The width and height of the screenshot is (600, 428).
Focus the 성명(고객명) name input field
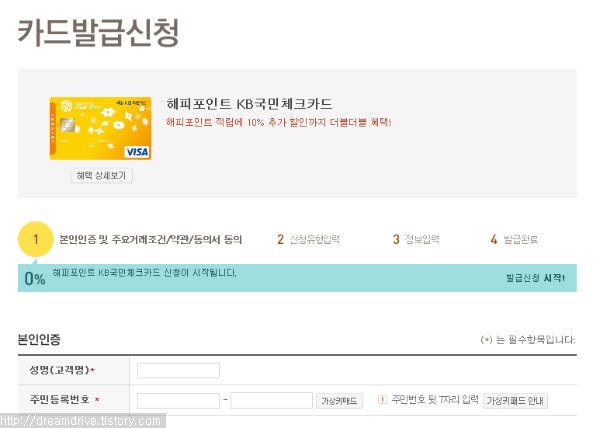coord(178,370)
